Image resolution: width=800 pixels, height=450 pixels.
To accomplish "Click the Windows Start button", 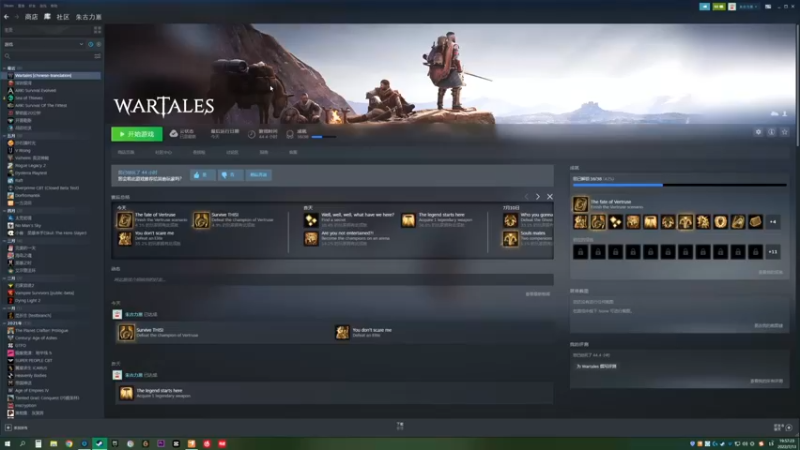I will point(7,444).
